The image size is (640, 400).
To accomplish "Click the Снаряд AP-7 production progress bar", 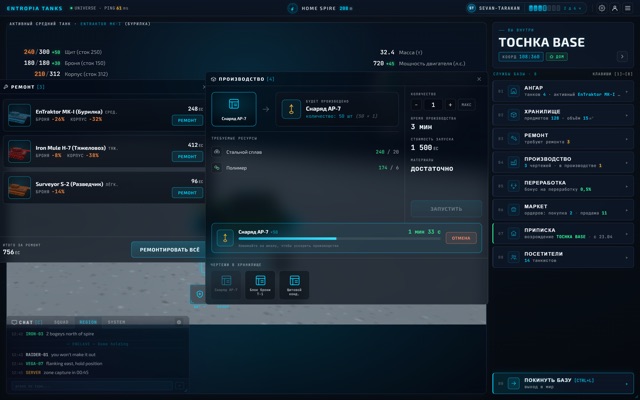I will (339, 238).
